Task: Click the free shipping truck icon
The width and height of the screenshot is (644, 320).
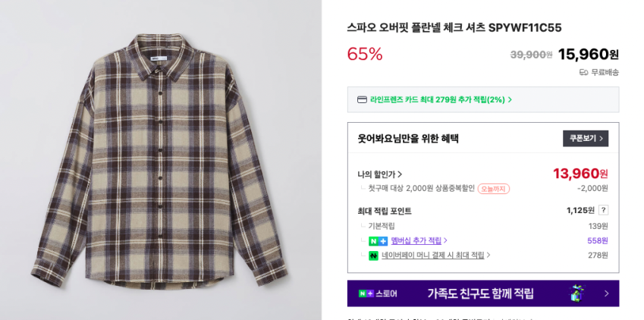Action: [x=583, y=72]
